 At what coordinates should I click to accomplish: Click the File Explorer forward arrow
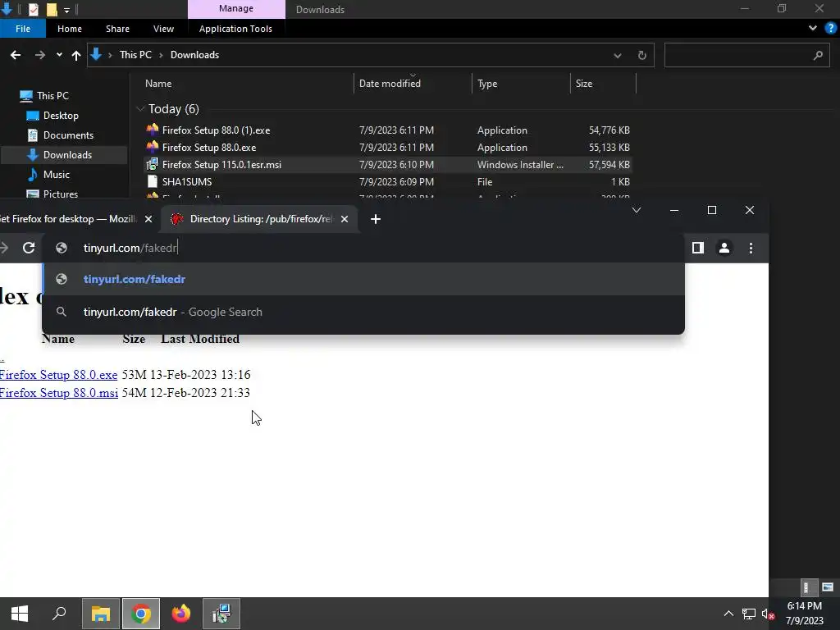point(39,55)
